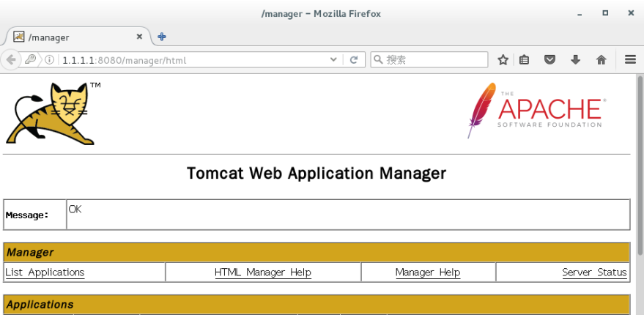Click the List Applications link
Screen dimensions: 644x315
click(45, 273)
